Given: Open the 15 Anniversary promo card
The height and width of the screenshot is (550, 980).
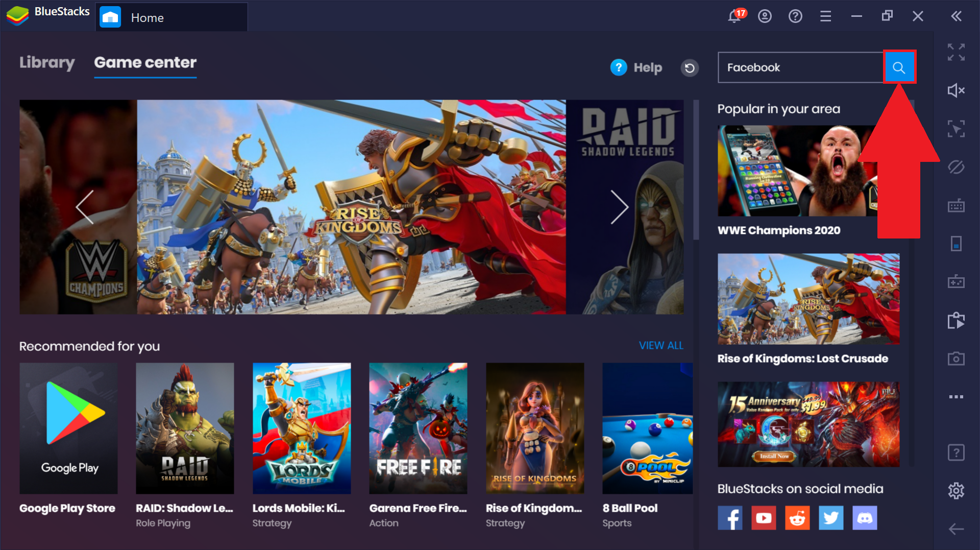Looking at the screenshot, I should (808, 424).
